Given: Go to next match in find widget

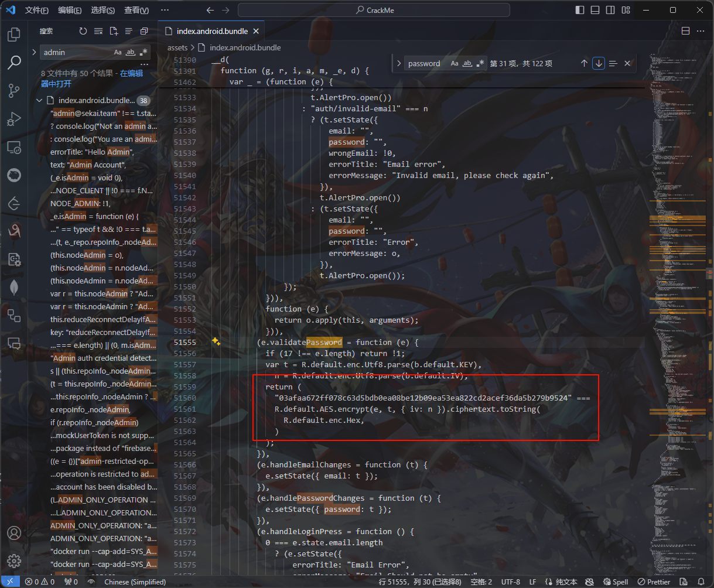Looking at the screenshot, I should [x=598, y=63].
